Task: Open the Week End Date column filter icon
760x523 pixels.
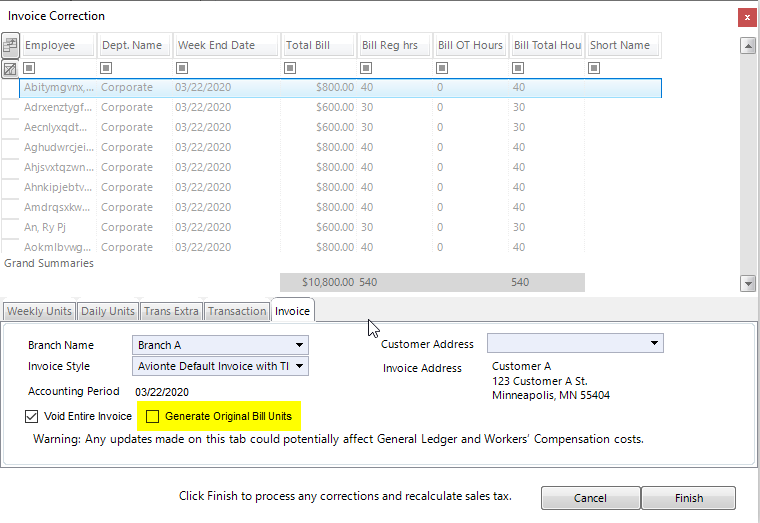Action: click(x=182, y=68)
